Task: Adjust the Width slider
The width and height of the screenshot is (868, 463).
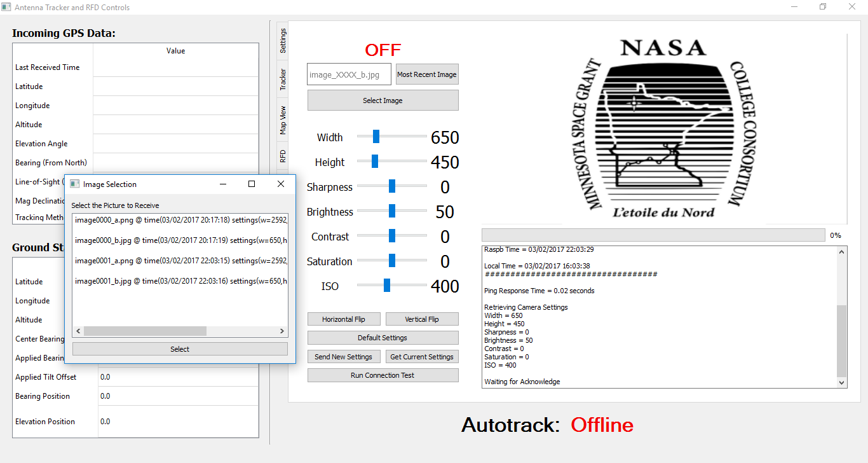Action: (392, 136)
